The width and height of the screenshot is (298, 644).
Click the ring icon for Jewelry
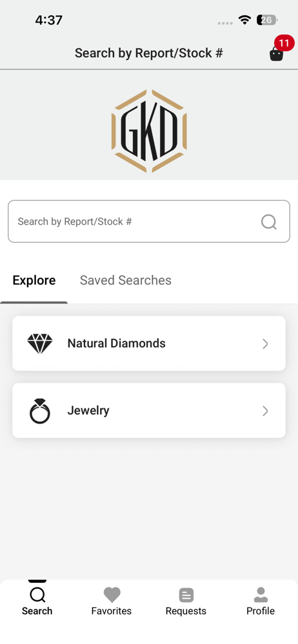(40, 411)
